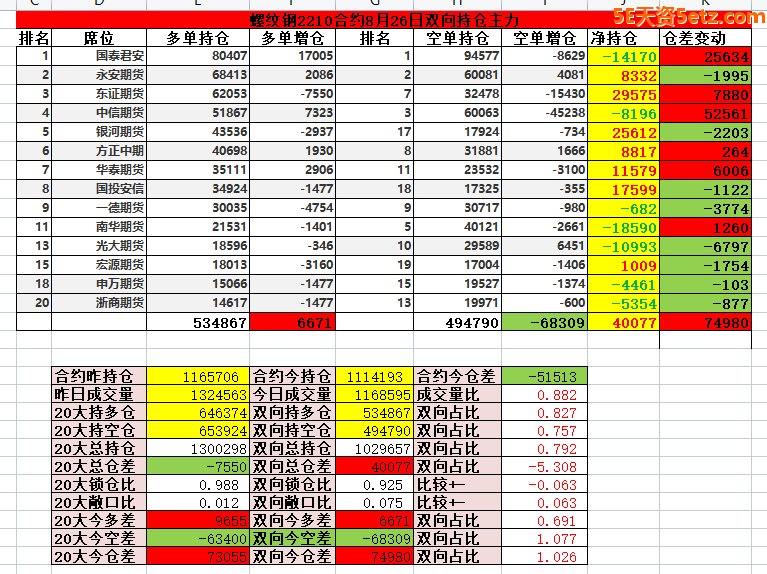This screenshot has height=574, width=767.
Task: Click the red cell 73055
Action: coord(198,556)
